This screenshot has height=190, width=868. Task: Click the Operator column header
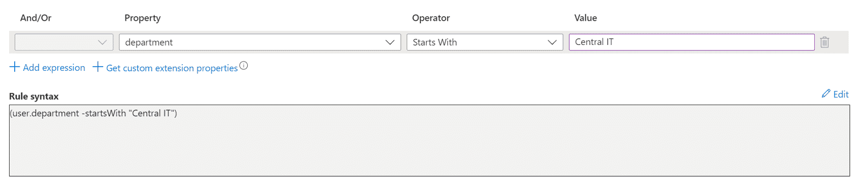[x=431, y=18]
